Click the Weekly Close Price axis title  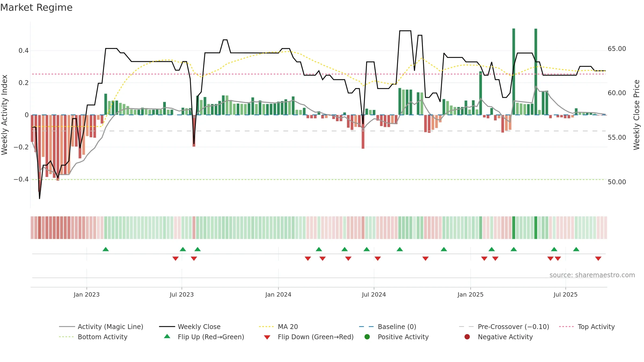636,115
